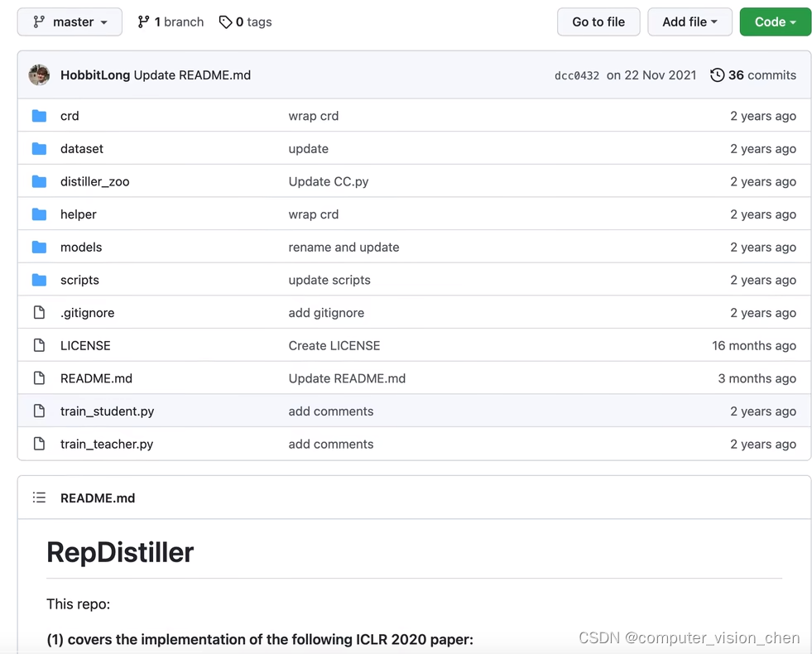
Task: Click the RepDistiller heading
Action: [x=120, y=552]
